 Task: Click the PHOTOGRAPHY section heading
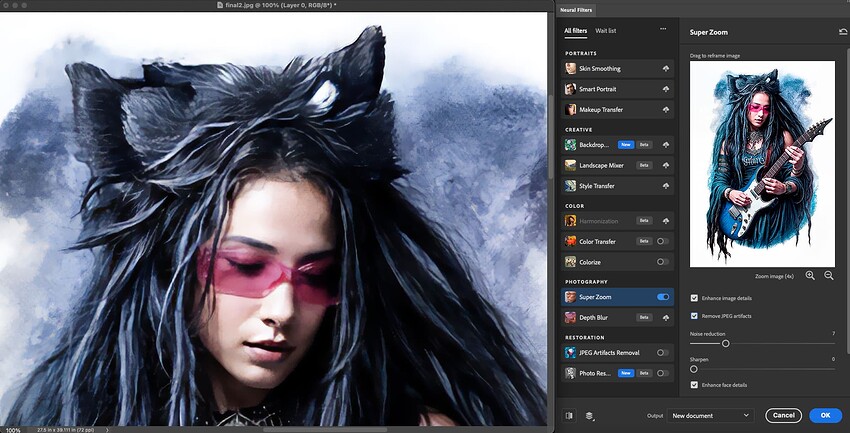click(587, 282)
